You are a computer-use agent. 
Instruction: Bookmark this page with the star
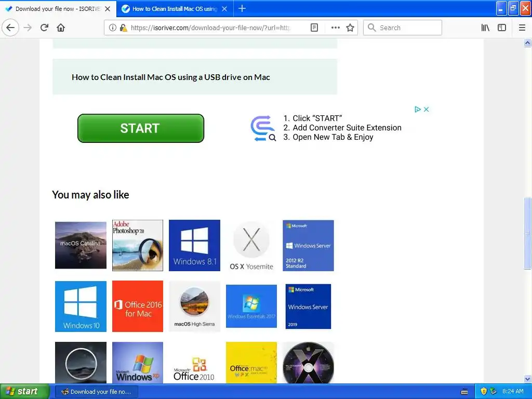350,28
